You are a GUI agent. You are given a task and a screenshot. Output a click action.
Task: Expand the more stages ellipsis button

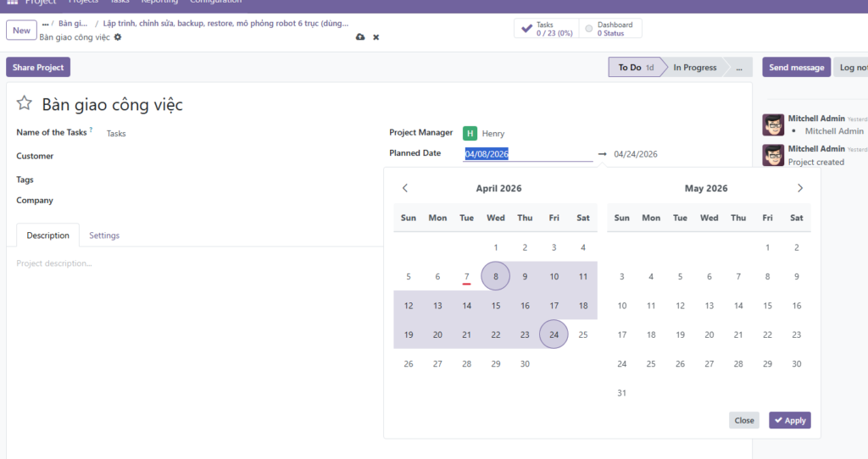[x=739, y=68]
